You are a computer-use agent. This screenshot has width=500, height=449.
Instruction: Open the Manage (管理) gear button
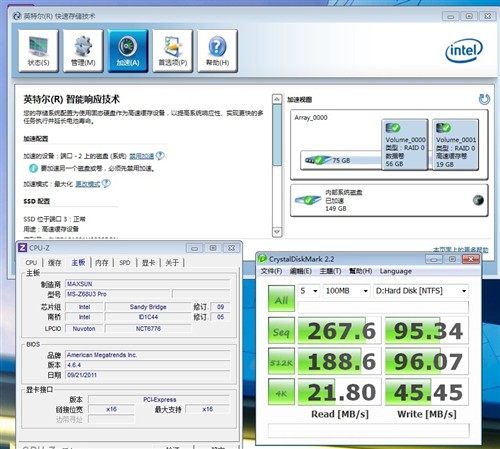[83, 51]
